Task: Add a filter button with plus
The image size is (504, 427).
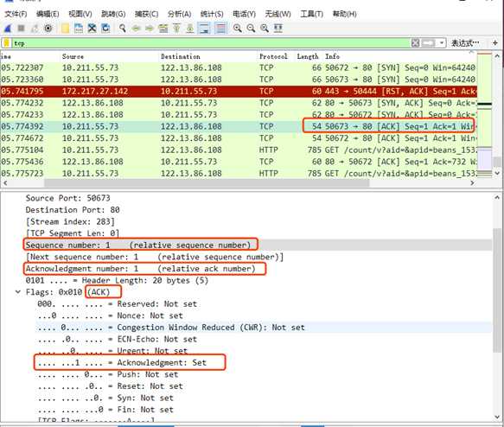Action: [x=495, y=42]
